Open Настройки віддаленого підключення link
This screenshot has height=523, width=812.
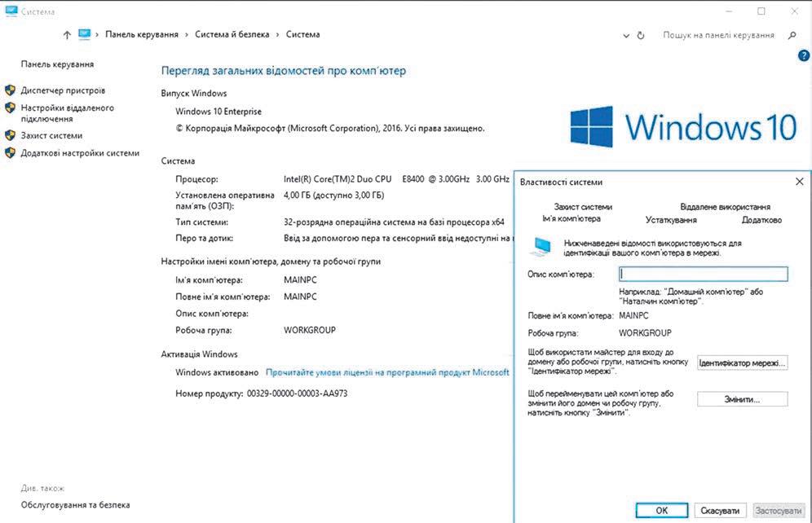[68, 113]
